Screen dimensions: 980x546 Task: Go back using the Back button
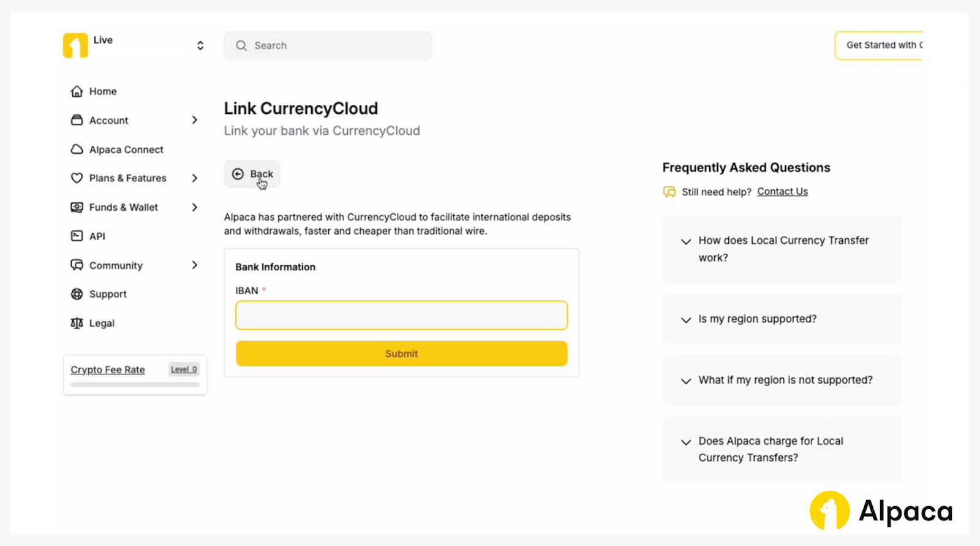click(x=252, y=174)
